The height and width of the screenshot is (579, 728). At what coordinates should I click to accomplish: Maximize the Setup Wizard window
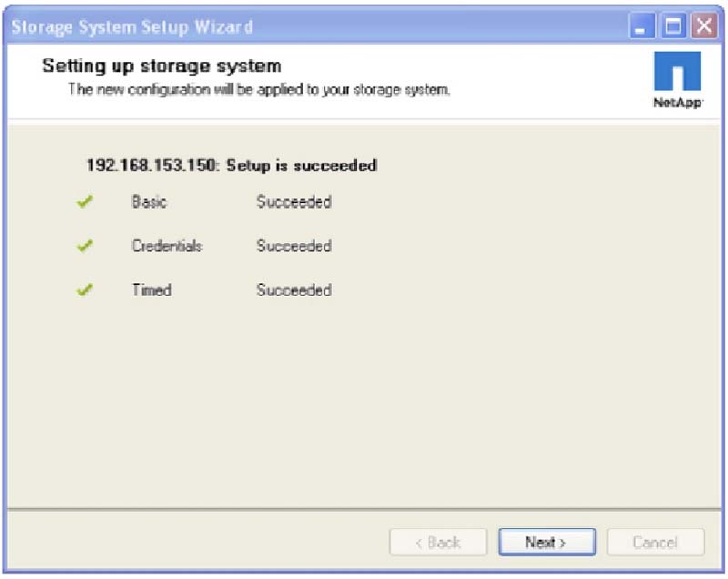[673, 25]
